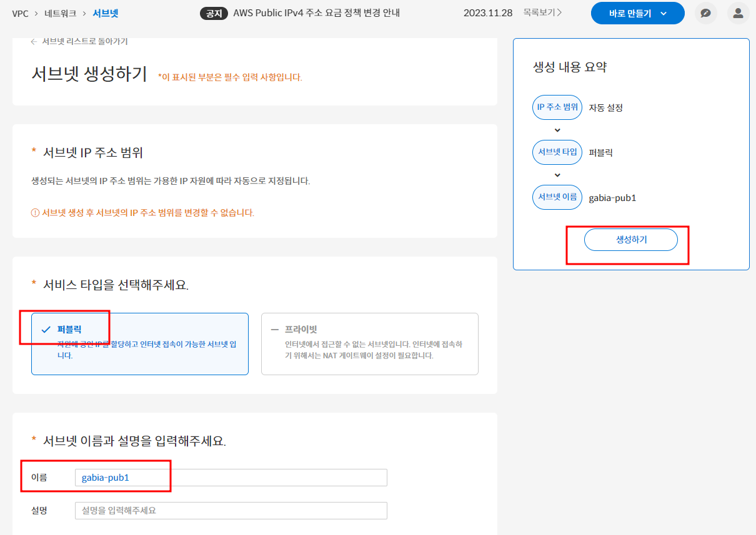Image resolution: width=756 pixels, height=535 pixels.
Task: Click the 서브넷 IP 주소 범위 heading
Action: point(94,153)
